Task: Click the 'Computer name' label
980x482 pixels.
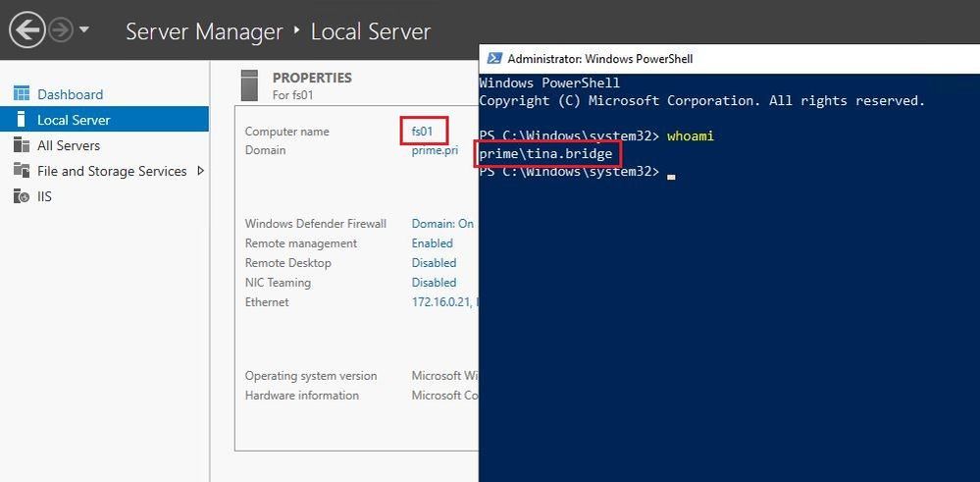Action: pyautogui.click(x=286, y=132)
